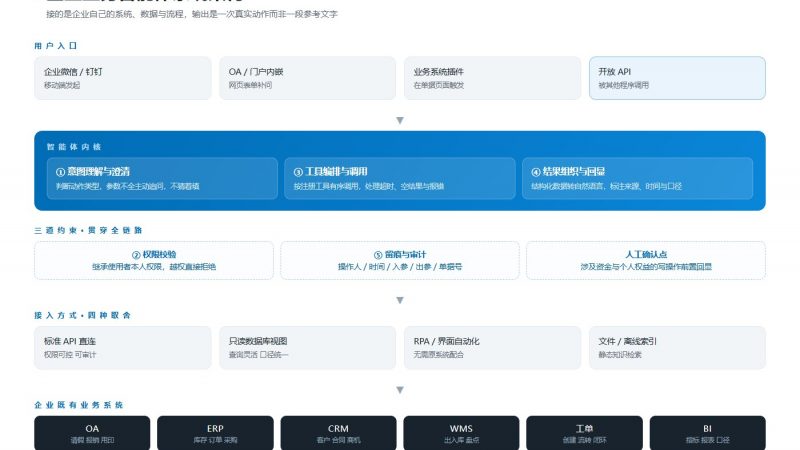800x450 pixels.
Task: Open the 人工确认点 constraint box
Action: 646,260
